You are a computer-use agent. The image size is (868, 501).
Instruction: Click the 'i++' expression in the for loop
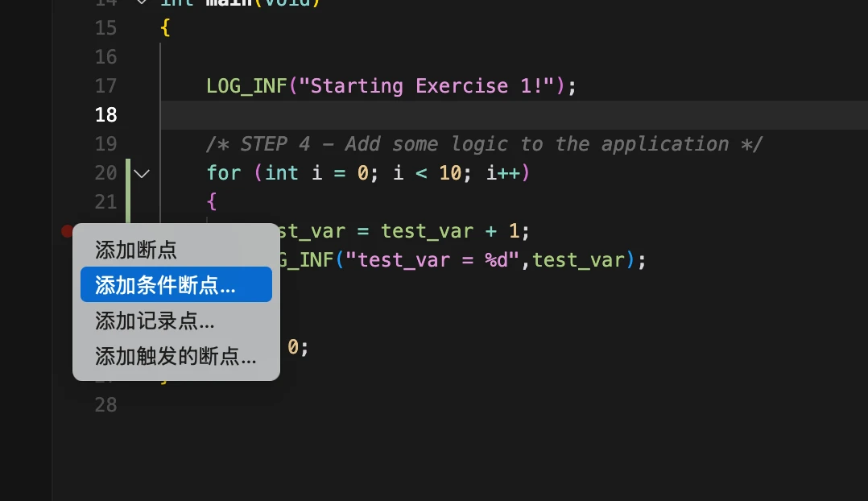[x=502, y=173]
